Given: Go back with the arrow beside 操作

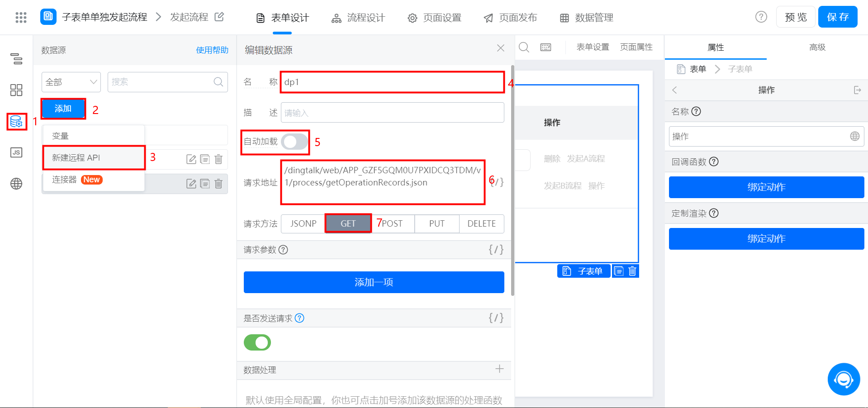Looking at the screenshot, I should tap(675, 90).
